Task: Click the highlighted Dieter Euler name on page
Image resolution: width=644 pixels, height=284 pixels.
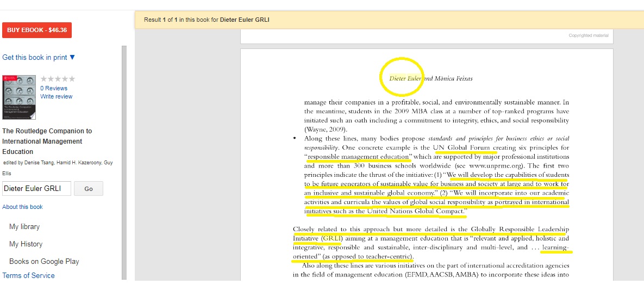Action: (405, 78)
